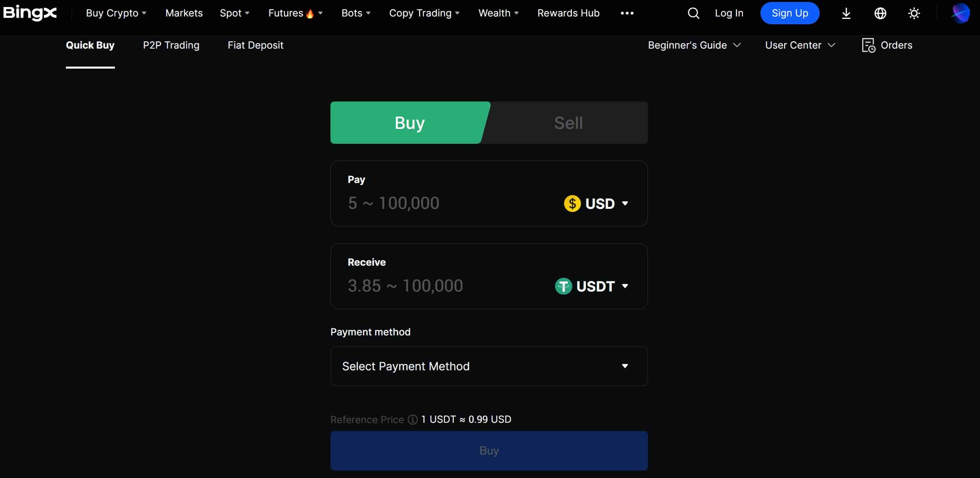This screenshot has width=980, height=478.
Task: Expand the Select Payment Method dropdown
Action: click(489, 366)
